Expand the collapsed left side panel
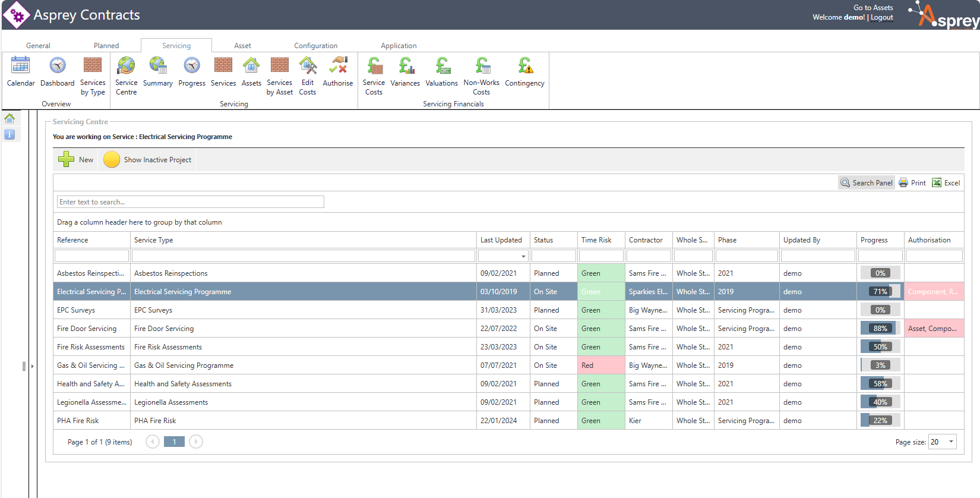 pyautogui.click(x=32, y=366)
